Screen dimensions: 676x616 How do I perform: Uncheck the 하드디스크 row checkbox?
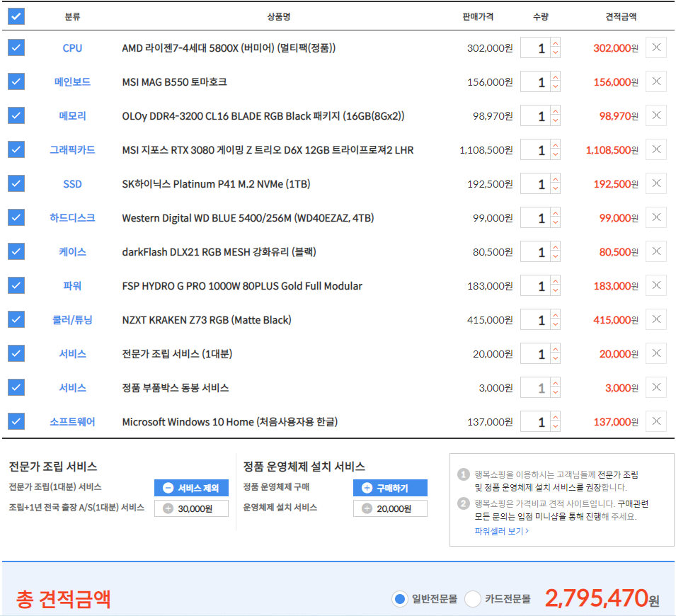click(16, 217)
